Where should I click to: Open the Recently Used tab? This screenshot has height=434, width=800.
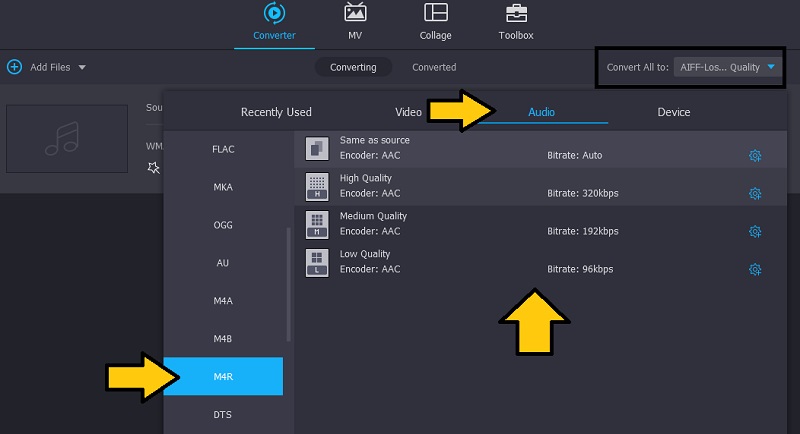click(276, 112)
